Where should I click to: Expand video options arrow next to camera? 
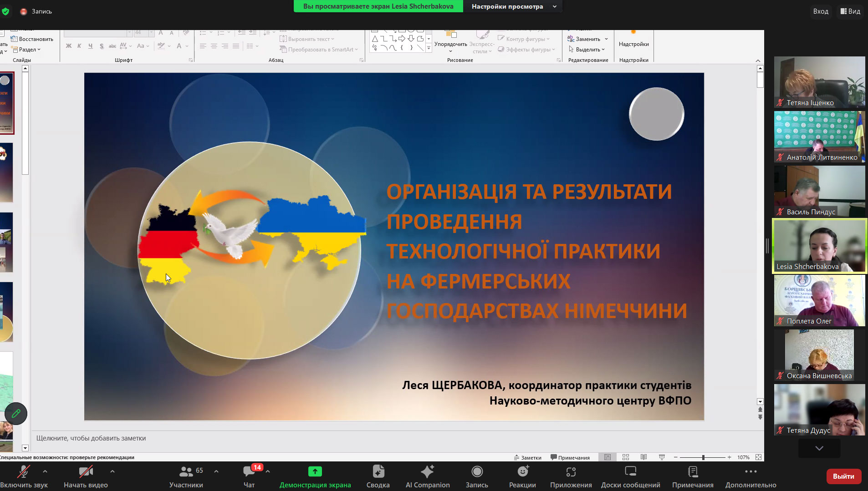pyautogui.click(x=112, y=471)
